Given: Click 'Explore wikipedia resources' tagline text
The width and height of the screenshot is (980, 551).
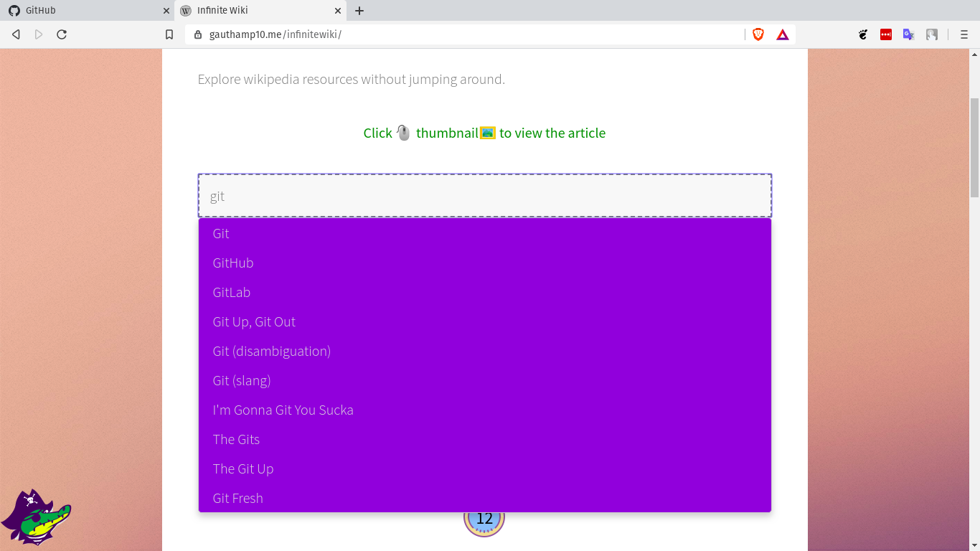Looking at the screenshot, I should (x=352, y=79).
